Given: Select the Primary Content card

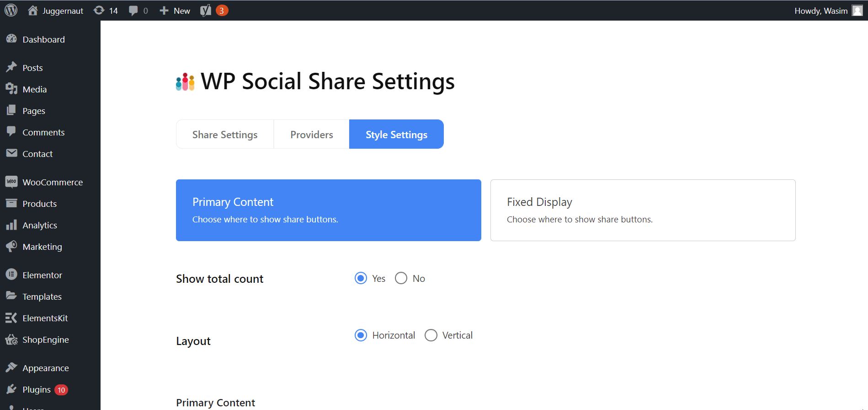Looking at the screenshot, I should pyautogui.click(x=328, y=210).
